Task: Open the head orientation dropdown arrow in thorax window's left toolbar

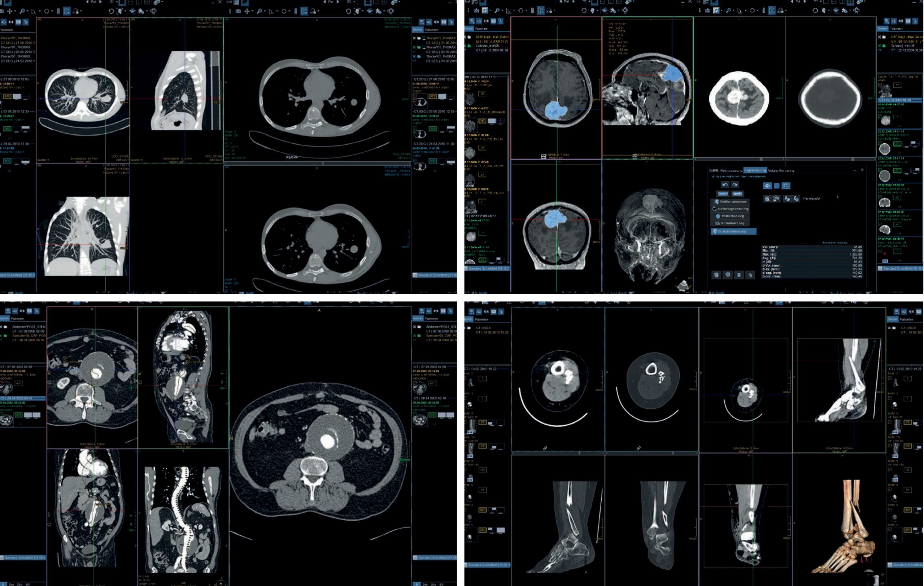Action: tap(125, 11)
